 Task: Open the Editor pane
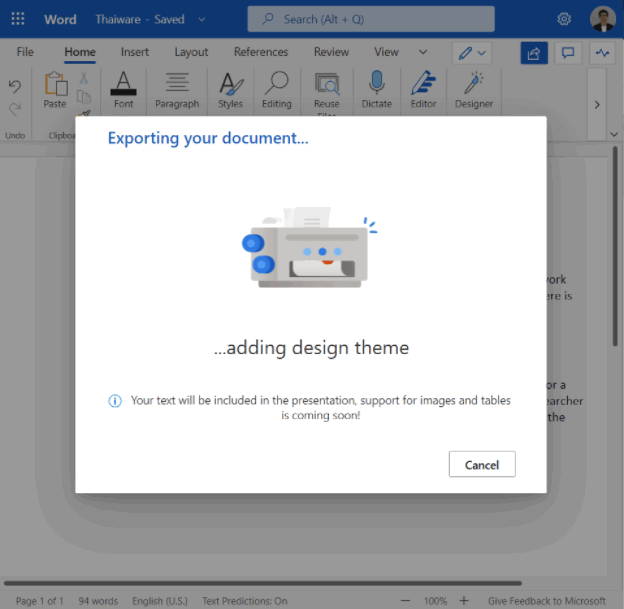[x=423, y=90]
